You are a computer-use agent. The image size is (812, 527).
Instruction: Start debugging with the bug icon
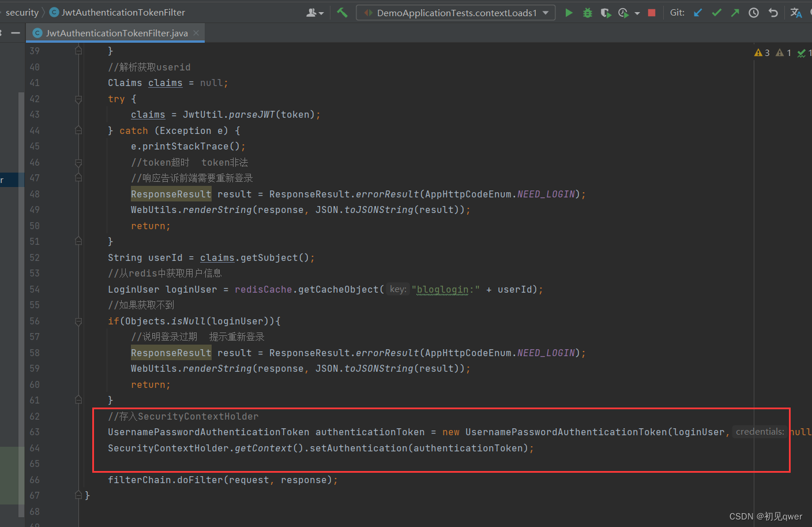(x=587, y=12)
